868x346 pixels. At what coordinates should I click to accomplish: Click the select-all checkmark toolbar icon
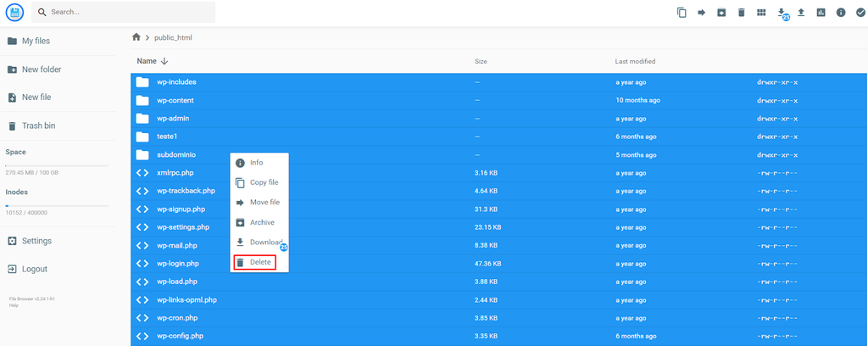tap(860, 12)
